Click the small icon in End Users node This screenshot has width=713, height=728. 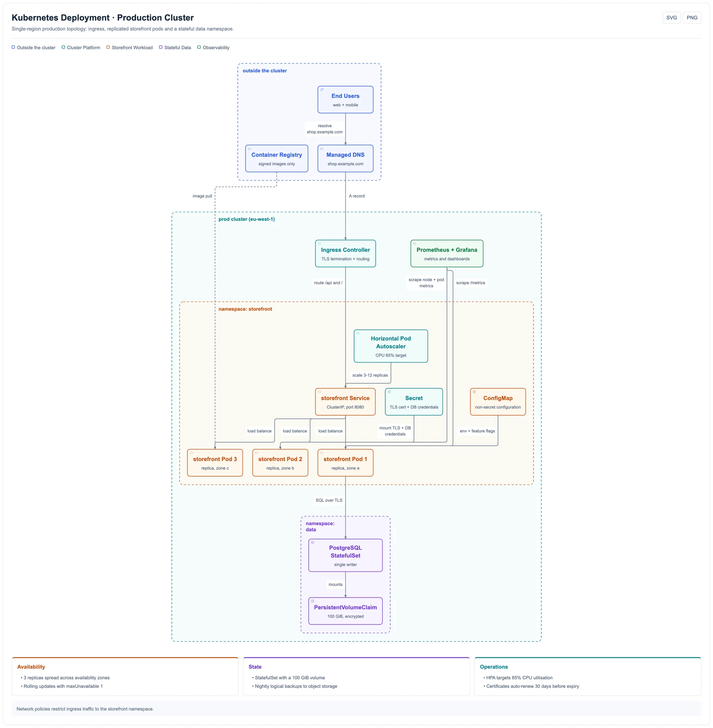click(322, 90)
